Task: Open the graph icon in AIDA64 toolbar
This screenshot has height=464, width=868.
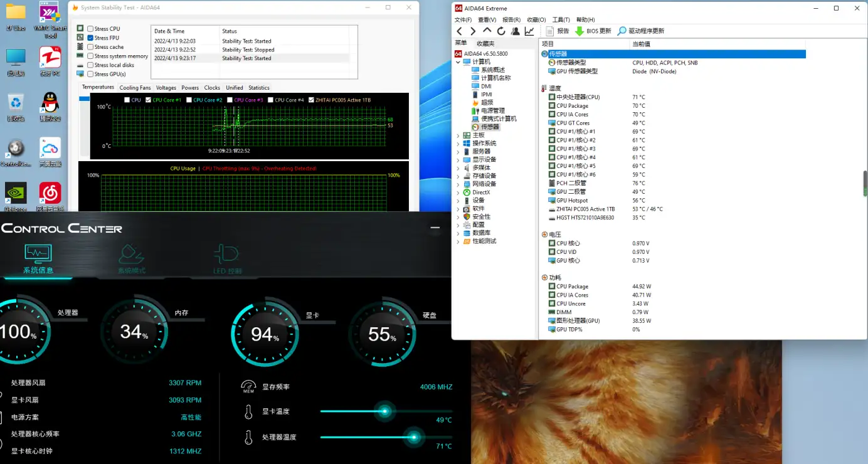Action: tap(529, 31)
